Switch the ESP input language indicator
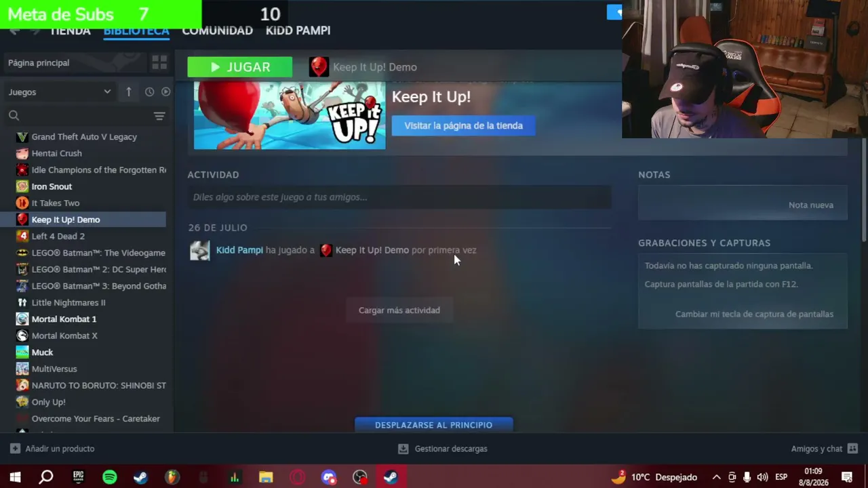This screenshot has height=488, width=868. coord(781,477)
